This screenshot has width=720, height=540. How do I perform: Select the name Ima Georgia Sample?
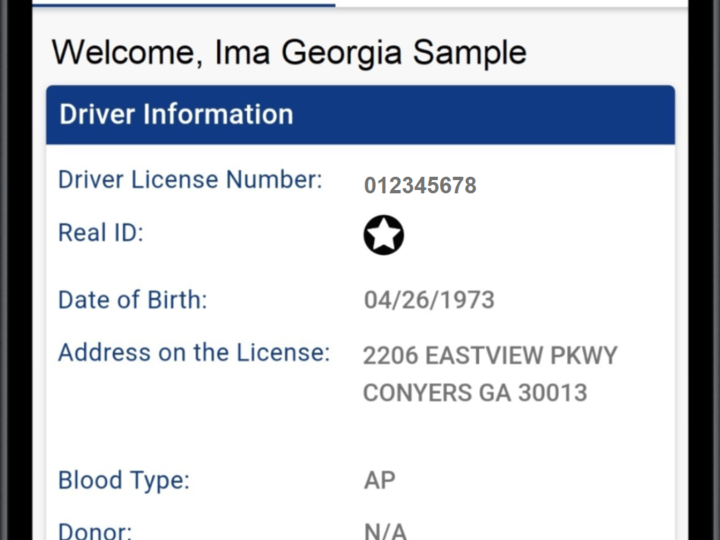click(370, 51)
